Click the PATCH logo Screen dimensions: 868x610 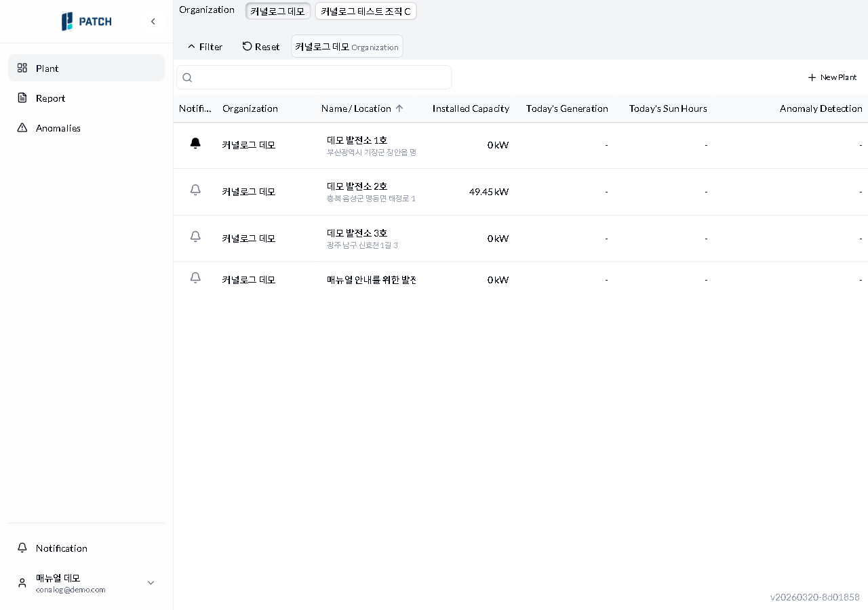[86, 21]
